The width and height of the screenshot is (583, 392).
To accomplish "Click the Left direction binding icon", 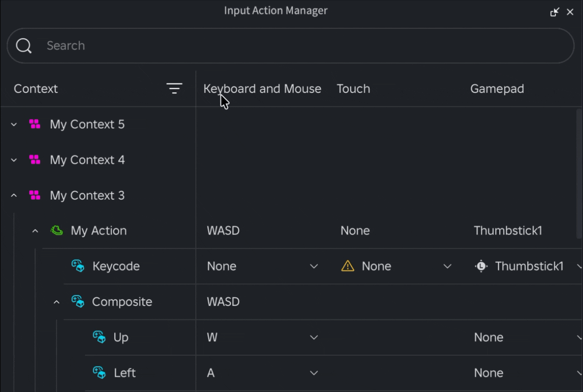I will pyautogui.click(x=99, y=372).
